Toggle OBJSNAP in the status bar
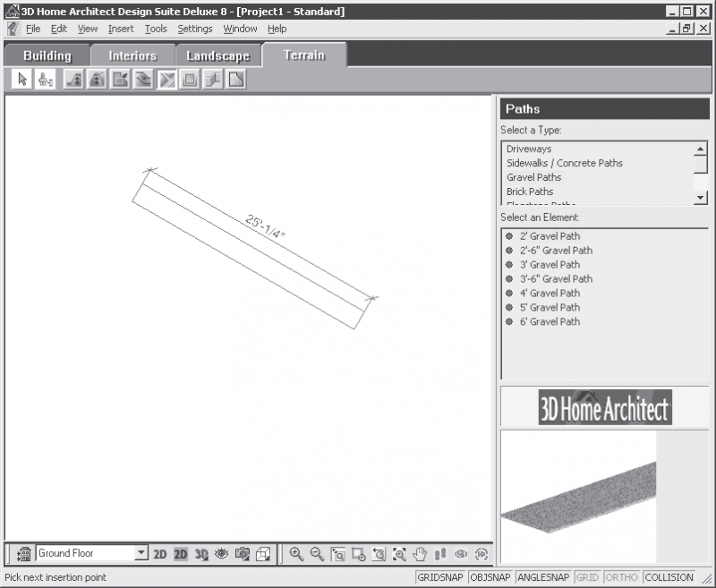Screen dimensions: 716x588 pyautogui.click(x=490, y=577)
